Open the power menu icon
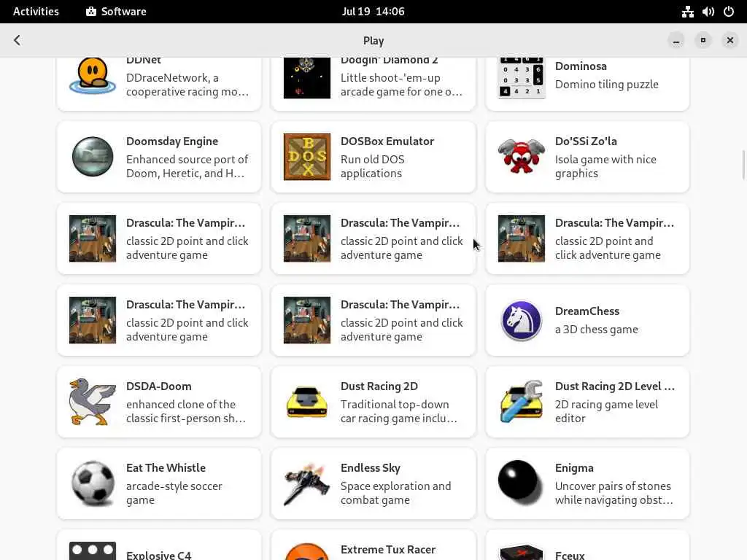Image resolution: width=747 pixels, height=560 pixels. (729, 12)
